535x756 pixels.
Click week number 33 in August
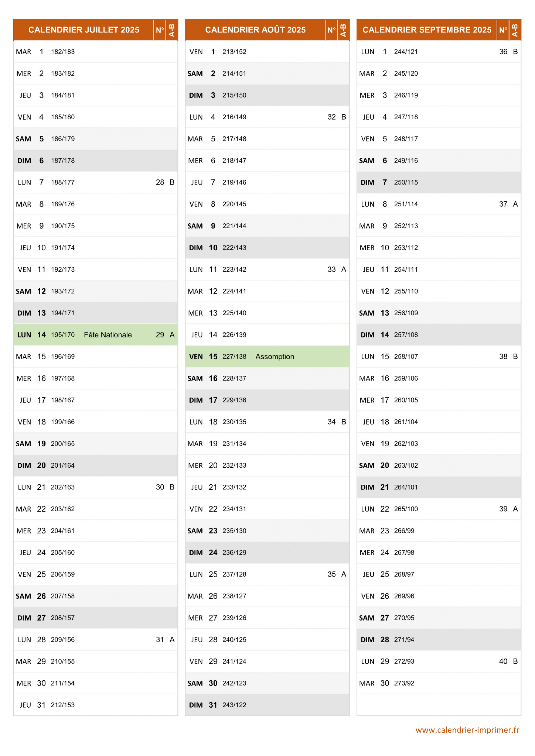click(x=332, y=269)
